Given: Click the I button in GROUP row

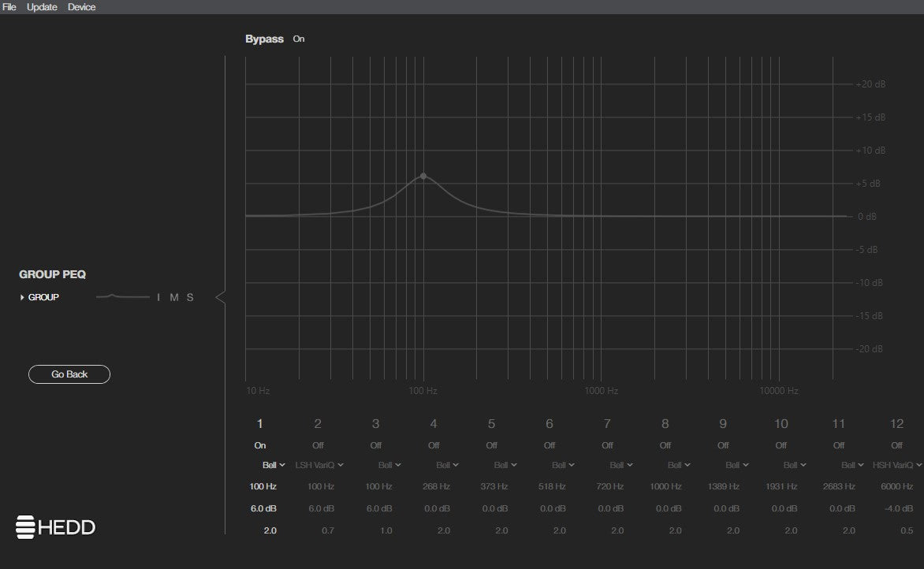Looking at the screenshot, I should 158,297.
